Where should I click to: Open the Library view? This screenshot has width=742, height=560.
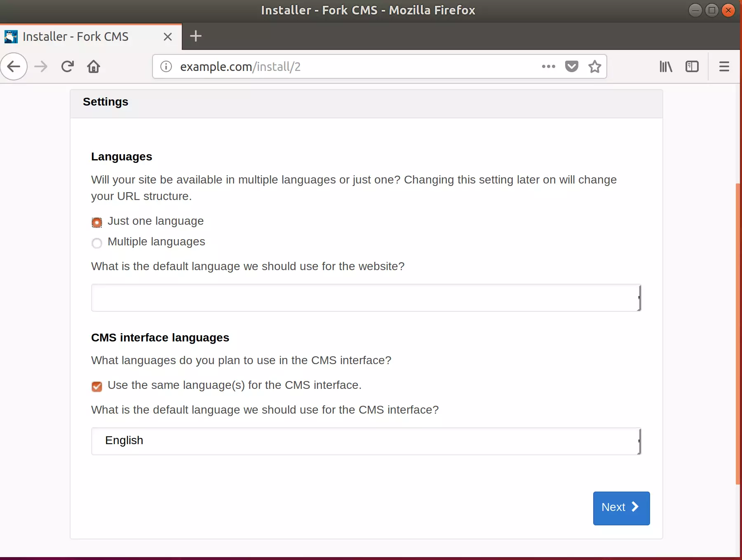666,66
